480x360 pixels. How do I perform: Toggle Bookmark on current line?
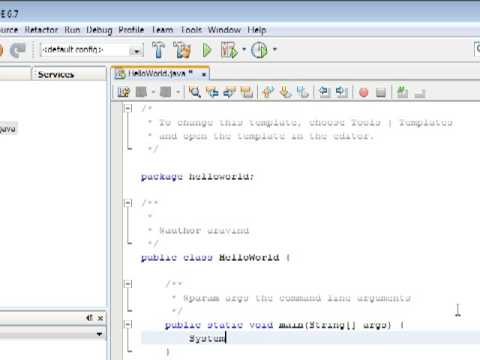[x=303, y=92]
